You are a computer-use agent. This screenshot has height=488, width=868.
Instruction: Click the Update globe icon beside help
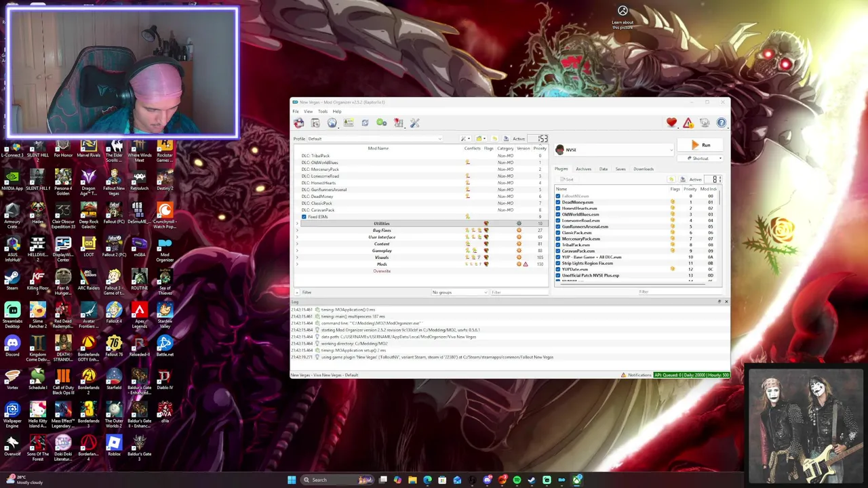coord(705,123)
